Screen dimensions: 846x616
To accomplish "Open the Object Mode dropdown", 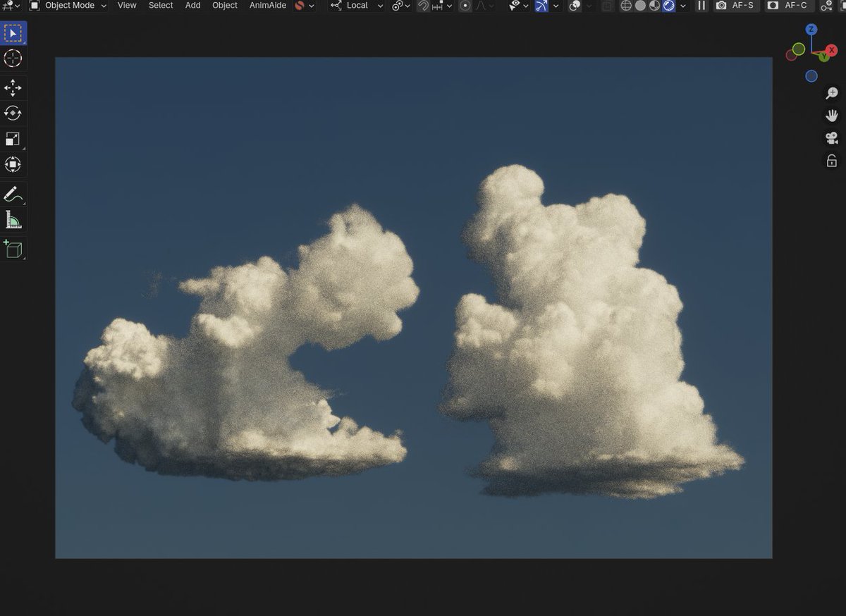I will (x=68, y=6).
